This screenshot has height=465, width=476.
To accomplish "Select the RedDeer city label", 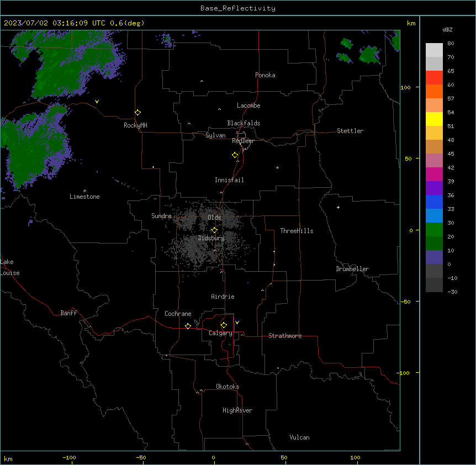I will click(x=243, y=141).
